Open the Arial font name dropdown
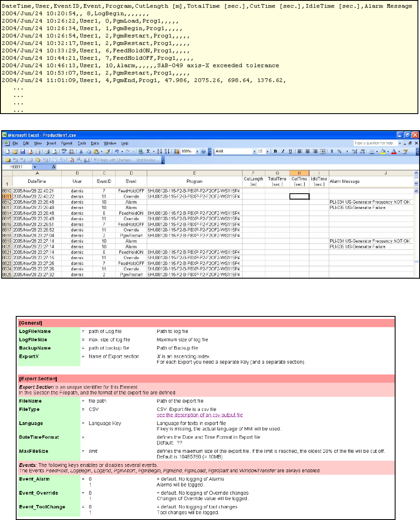This screenshot has width=420, height=520. coord(254,151)
